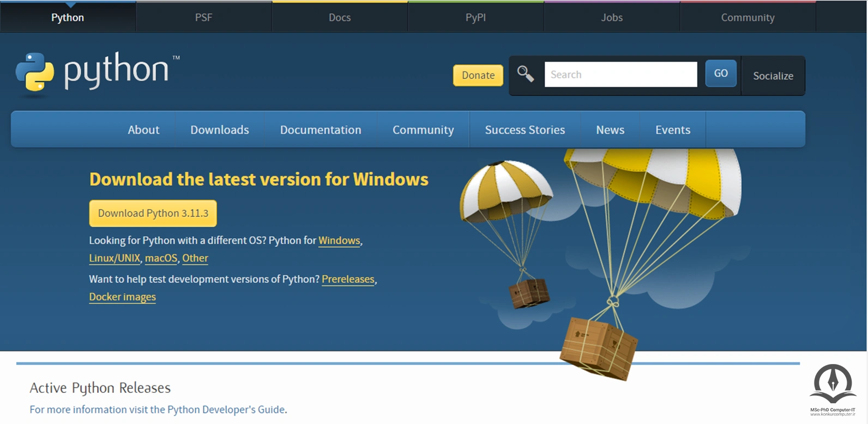868x424 pixels.
Task: Open the News navigation item
Action: point(610,130)
